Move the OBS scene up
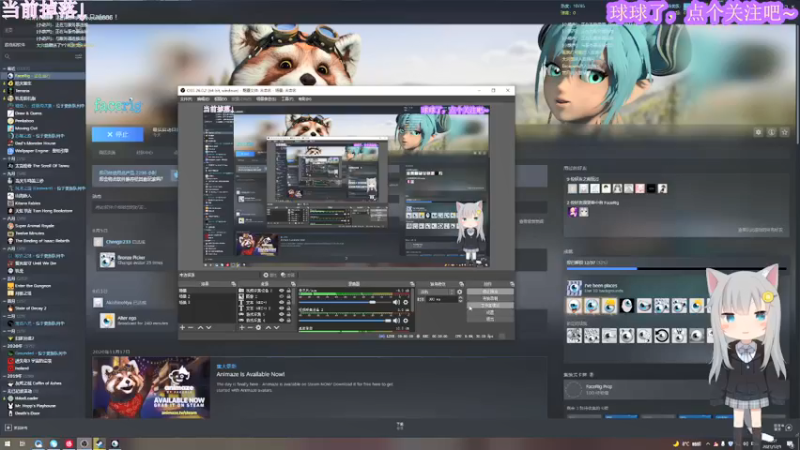This screenshot has height=450, width=800. pyautogui.click(x=201, y=328)
